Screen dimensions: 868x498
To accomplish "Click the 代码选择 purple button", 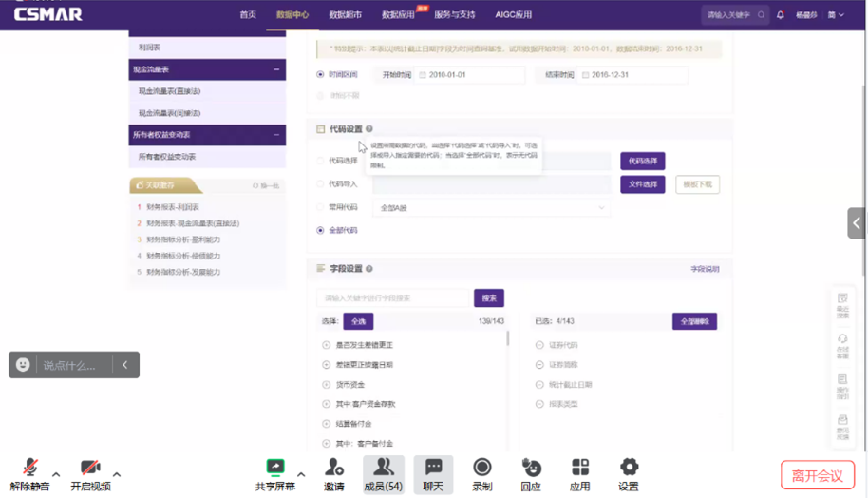I will point(642,162).
